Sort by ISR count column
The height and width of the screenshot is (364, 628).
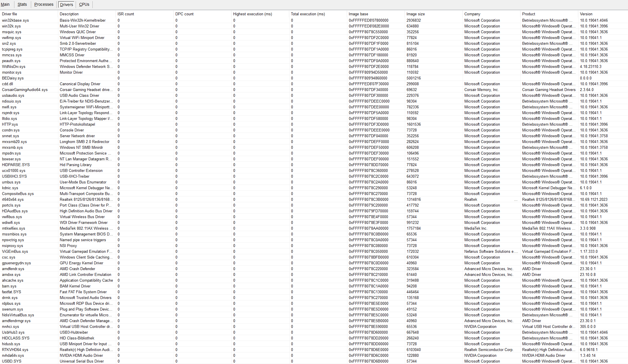[126, 14]
